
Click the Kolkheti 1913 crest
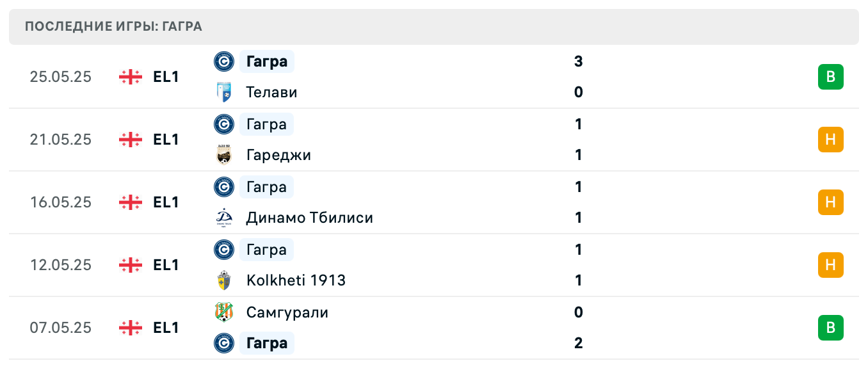[x=223, y=280]
